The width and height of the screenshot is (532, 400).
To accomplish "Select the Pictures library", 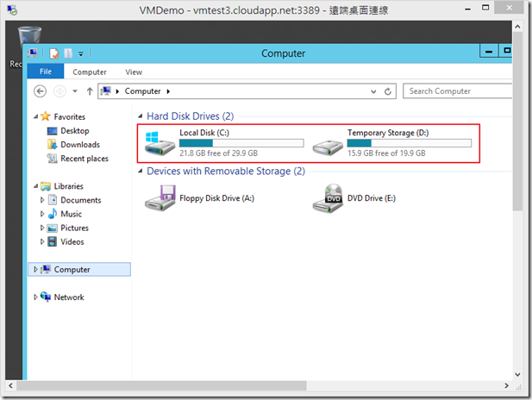I will coord(75,228).
